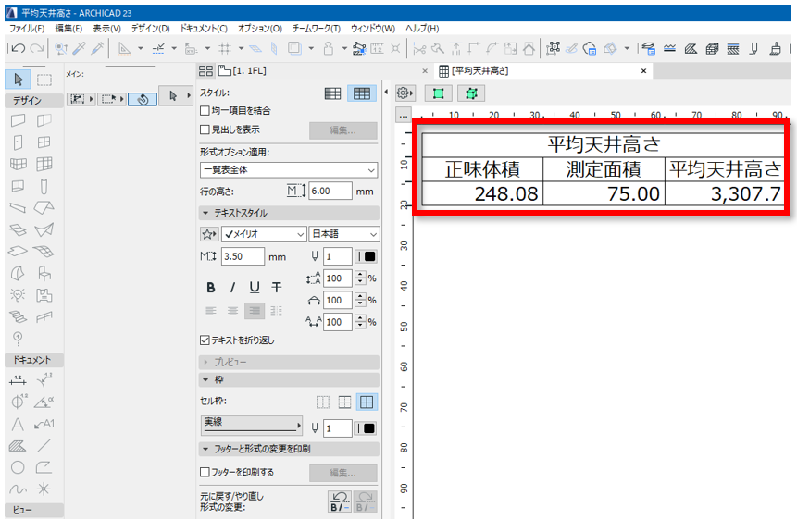The image size is (797, 532).
Task: Select the Column tool
Action: coord(44,186)
